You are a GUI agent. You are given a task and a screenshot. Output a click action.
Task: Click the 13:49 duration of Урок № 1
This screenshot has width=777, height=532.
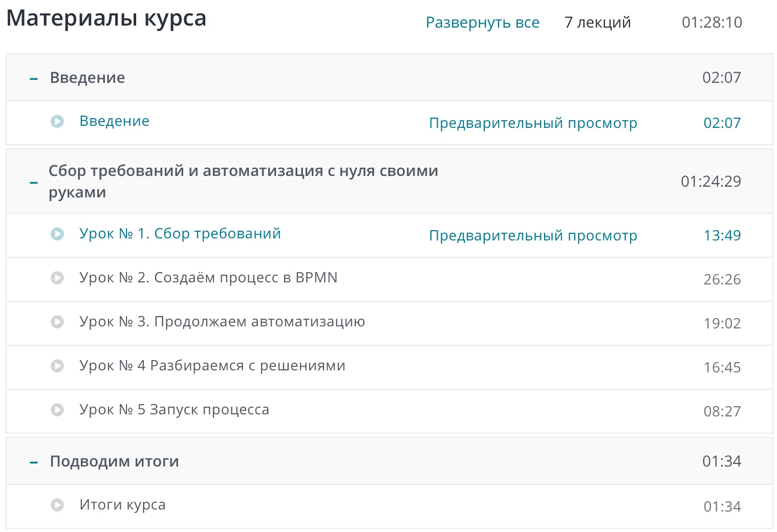pyautogui.click(x=722, y=235)
